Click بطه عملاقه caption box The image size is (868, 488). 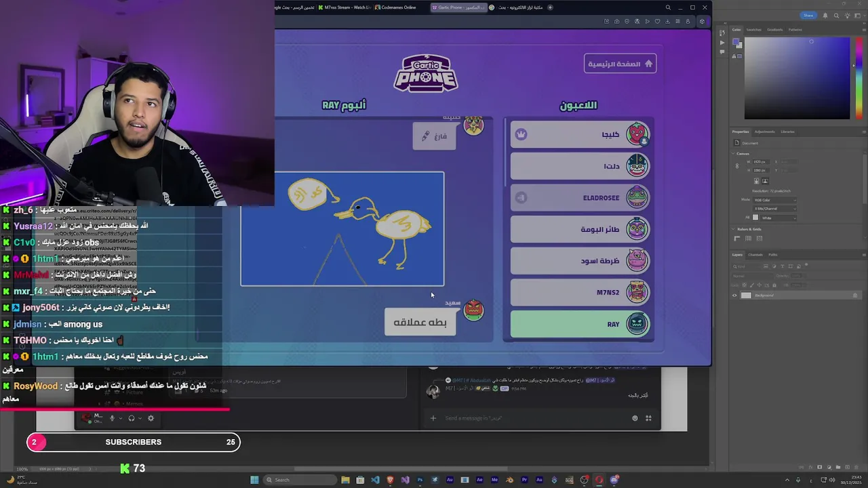[420, 322]
